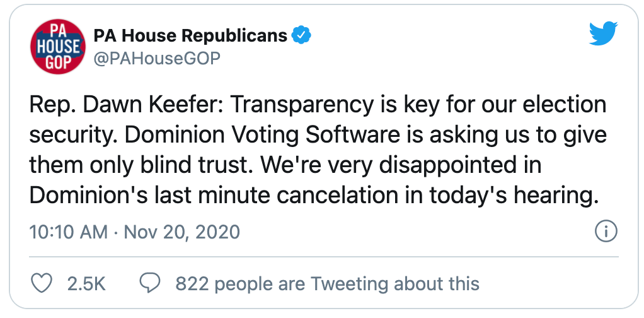Click the word 'Transparency' in the tweet
Screen dimensions: 644x318
[301, 105]
